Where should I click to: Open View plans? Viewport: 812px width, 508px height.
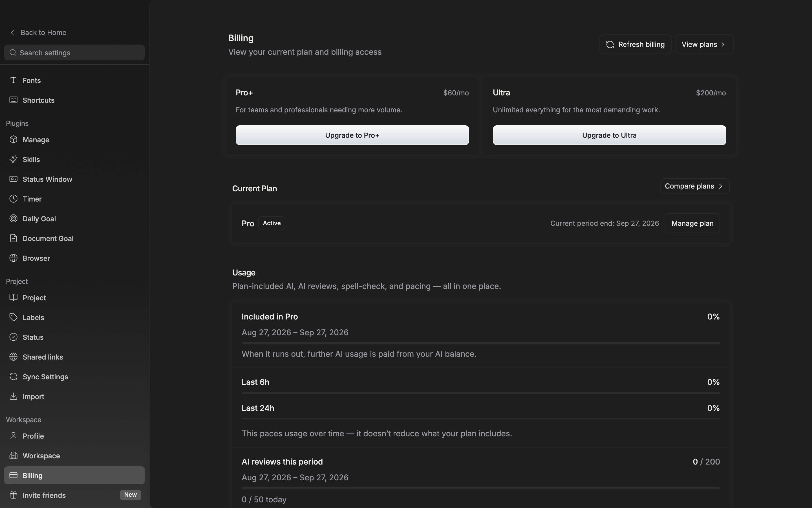pyautogui.click(x=704, y=44)
